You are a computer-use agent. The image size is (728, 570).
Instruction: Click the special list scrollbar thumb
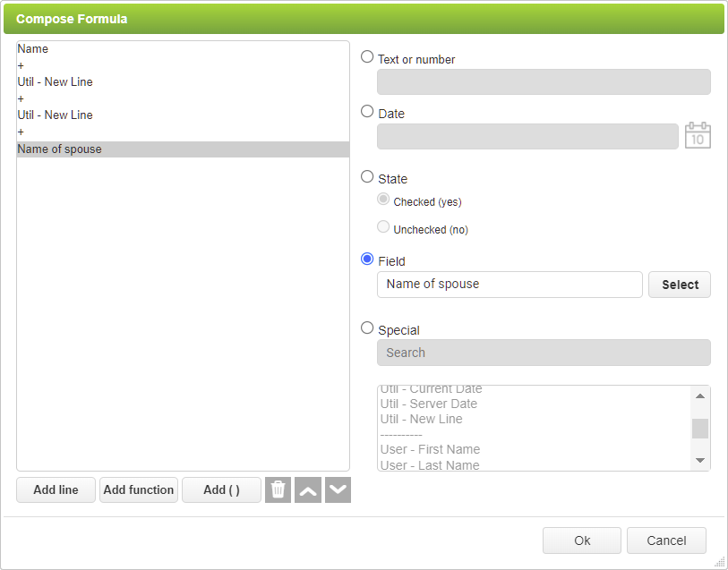700,429
